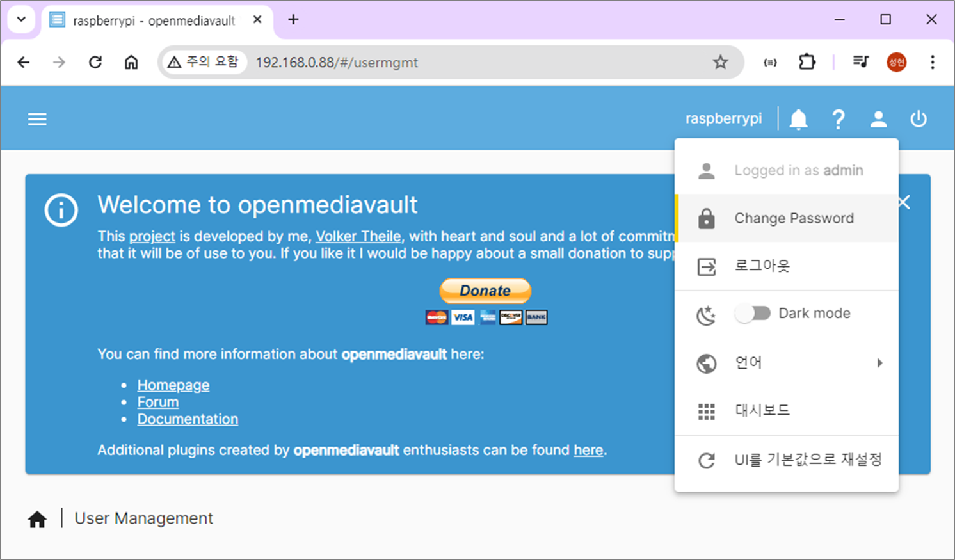This screenshot has height=560, width=955.
Task: Close the welcome banner with X
Action: tap(904, 202)
